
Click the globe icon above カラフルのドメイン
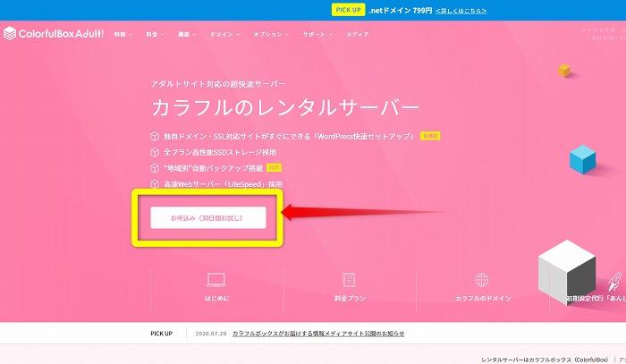[482, 280]
